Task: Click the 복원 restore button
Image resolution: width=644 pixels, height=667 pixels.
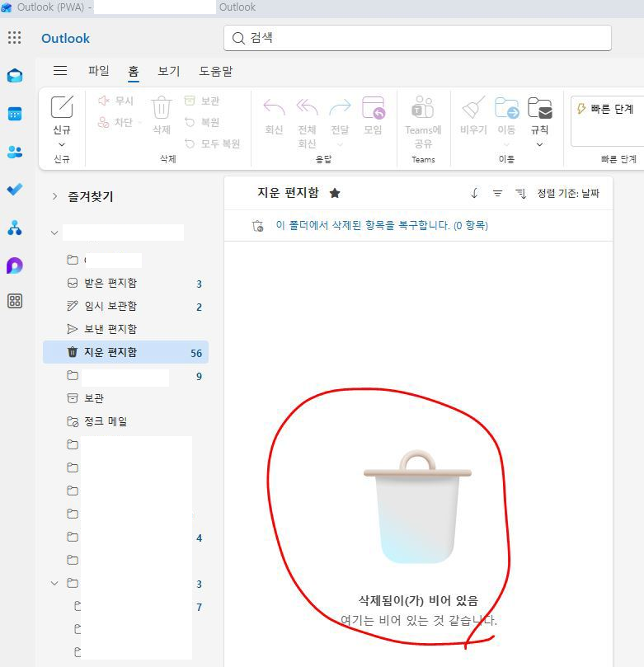Action: [202, 123]
